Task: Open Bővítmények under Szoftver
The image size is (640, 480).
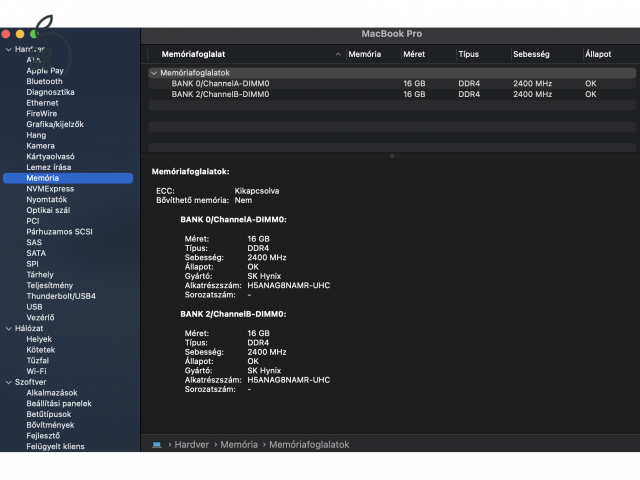Action: pyautogui.click(x=50, y=425)
